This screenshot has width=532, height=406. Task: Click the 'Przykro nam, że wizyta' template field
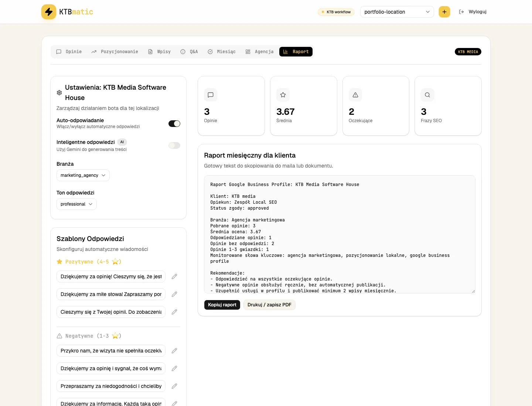point(111,351)
